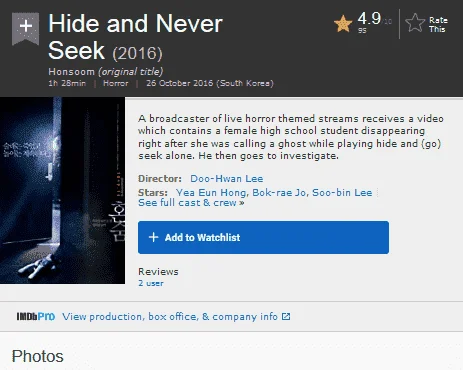Viewport: 463px width, 370px height.
Task: Open Yea Eun Hong's profile
Action: (211, 193)
